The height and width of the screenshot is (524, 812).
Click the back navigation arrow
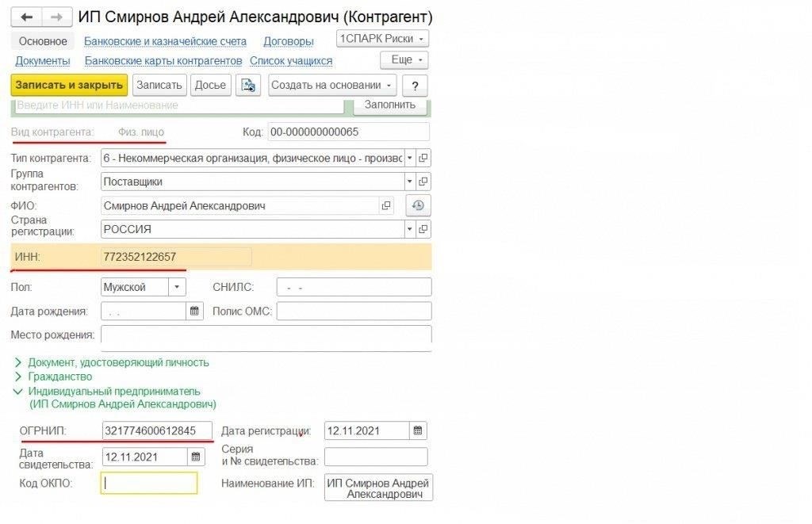point(27,17)
